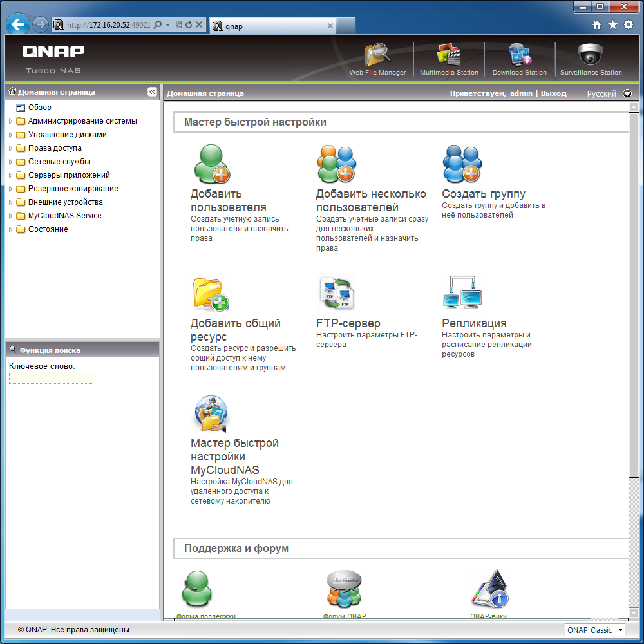
Task: Open the QNAP Classic theme dropdown
Action: click(594, 630)
